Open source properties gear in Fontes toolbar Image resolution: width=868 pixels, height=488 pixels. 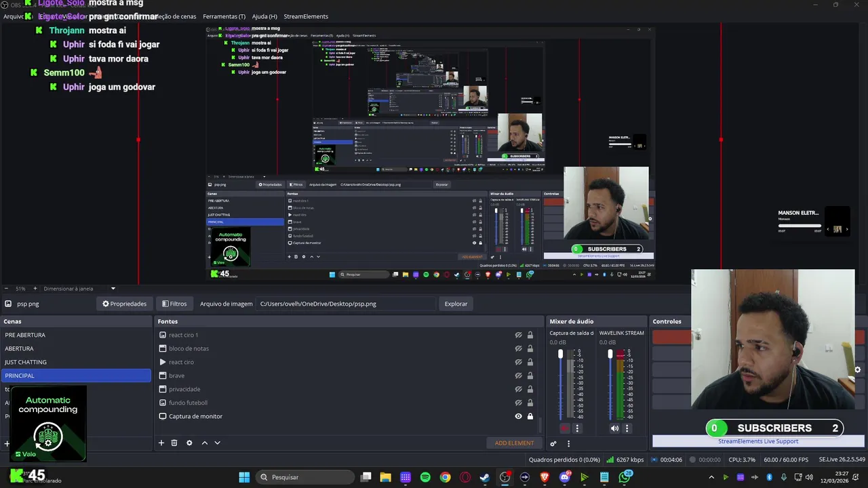coord(189,443)
